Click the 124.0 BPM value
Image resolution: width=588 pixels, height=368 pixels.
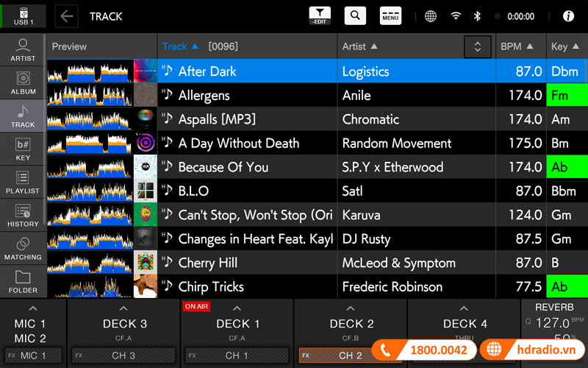525,215
